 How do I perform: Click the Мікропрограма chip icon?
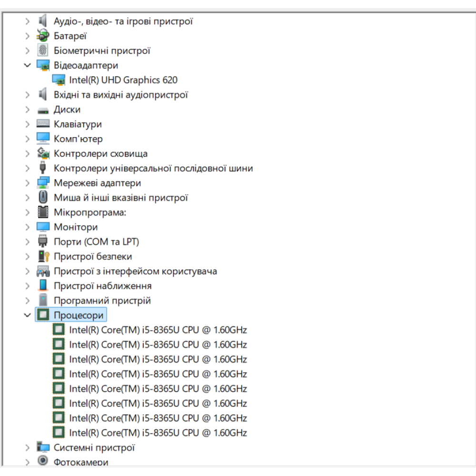tap(43, 212)
